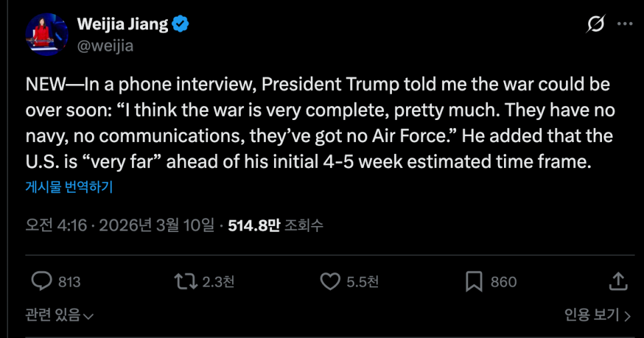Click the 5.5천 like count
Screen dimensions: 644x338
[363, 282]
